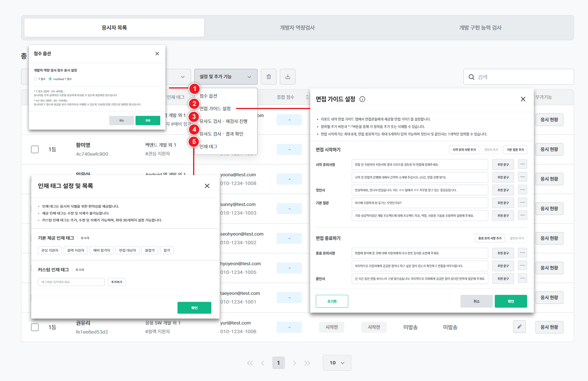Click the 초기화 reset button
The width and height of the screenshot is (588, 381).
pyautogui.click(x=332, y=301)
